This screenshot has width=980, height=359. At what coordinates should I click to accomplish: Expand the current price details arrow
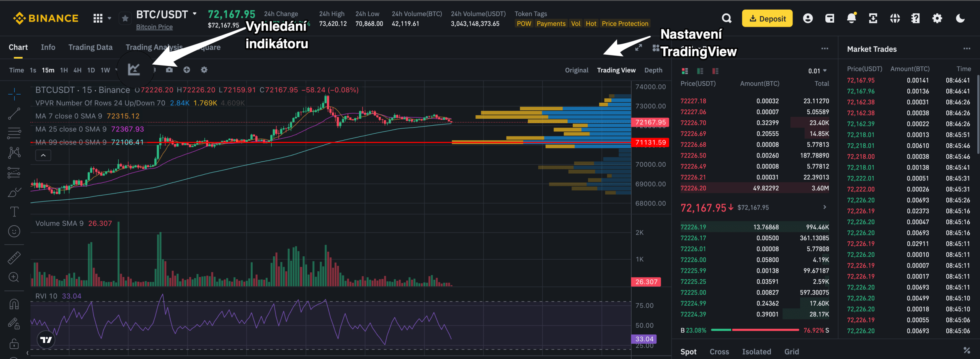[825, 207]
